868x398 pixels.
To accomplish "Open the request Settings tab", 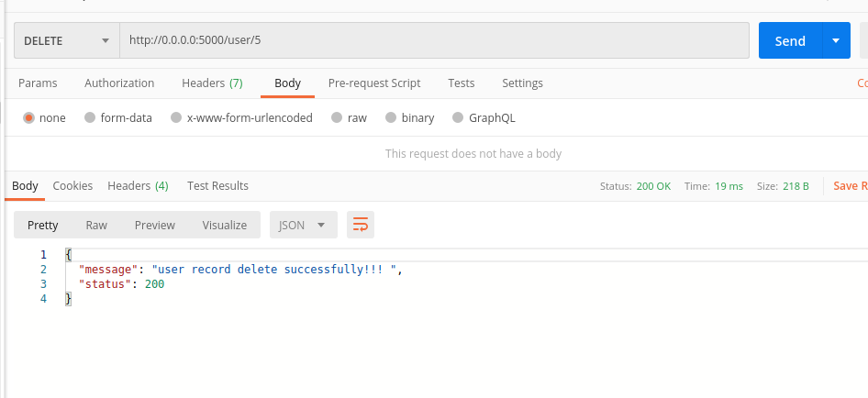I will pyautogui.click(x=522, y=83).
